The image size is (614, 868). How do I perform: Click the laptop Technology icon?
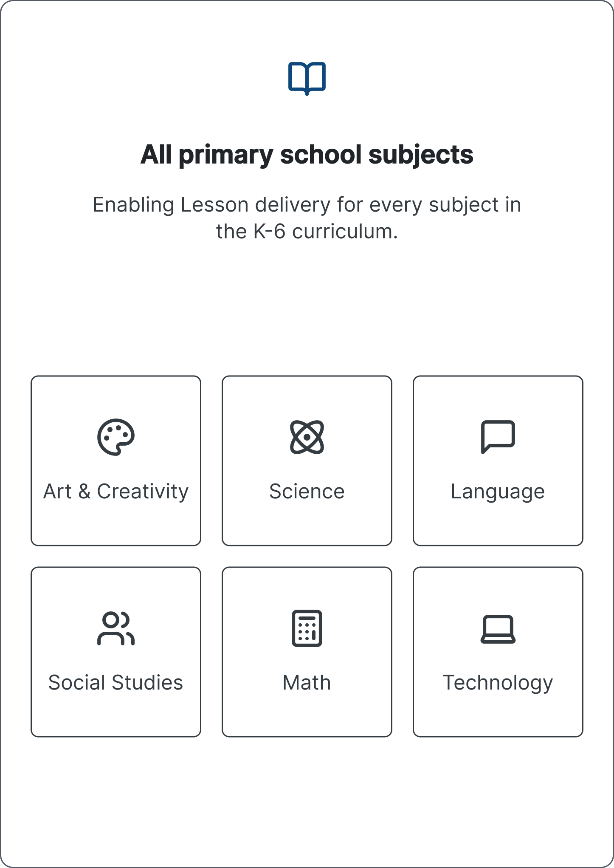coord(498,629)
